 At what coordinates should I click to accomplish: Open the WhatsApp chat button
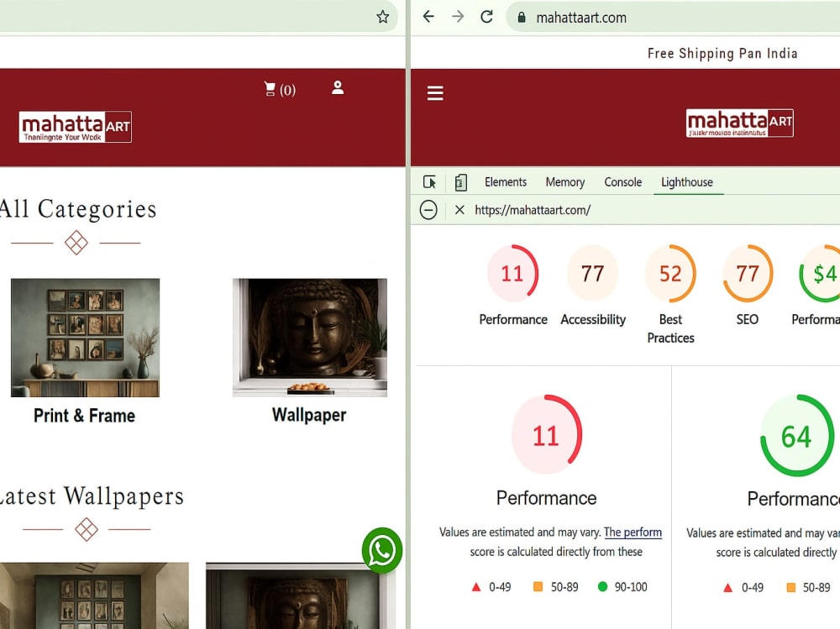[x=382, y=550]
